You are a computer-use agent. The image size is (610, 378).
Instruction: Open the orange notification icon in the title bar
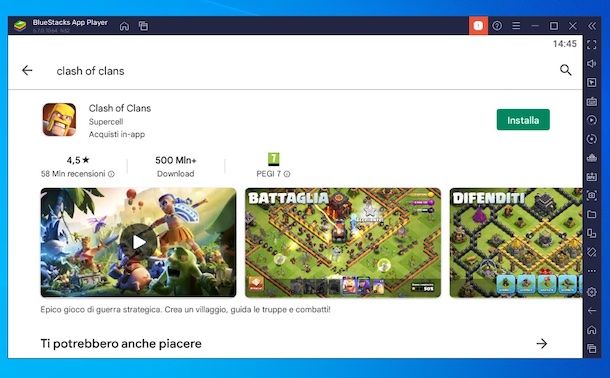point(478,26)
